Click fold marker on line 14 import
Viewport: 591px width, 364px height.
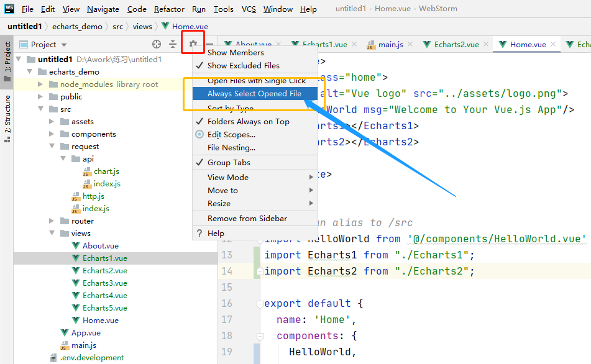click(260, 271)
